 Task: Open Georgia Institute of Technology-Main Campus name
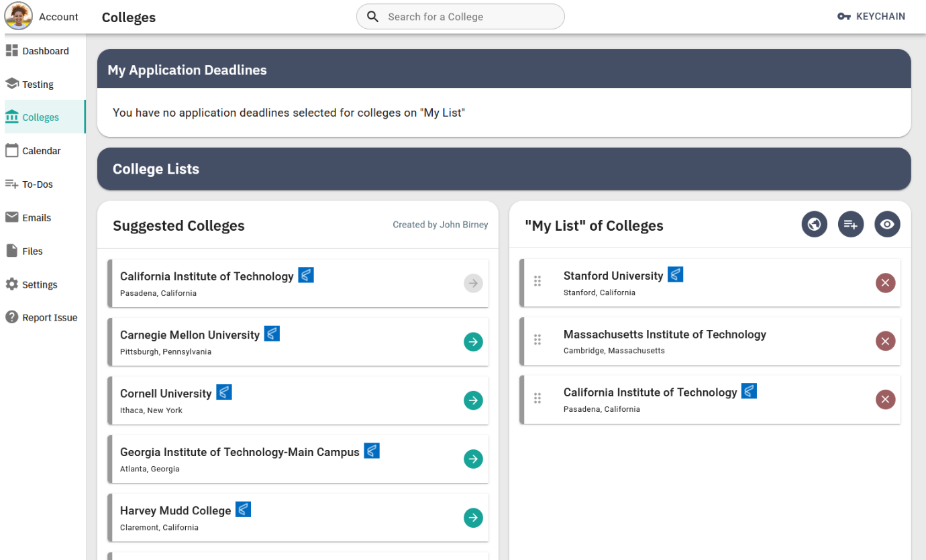pos(240,452)
